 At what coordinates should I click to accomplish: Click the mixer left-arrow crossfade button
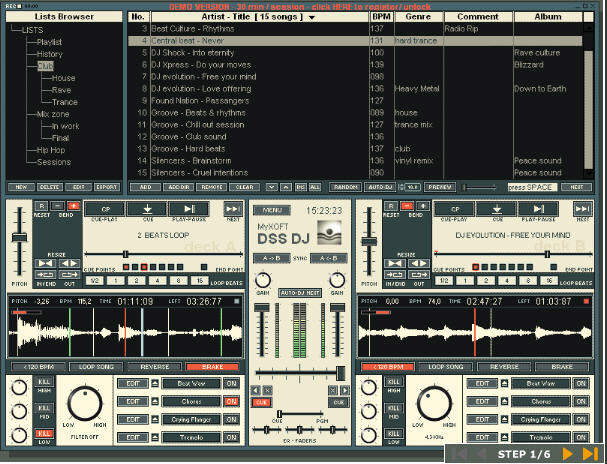[255, 390]
